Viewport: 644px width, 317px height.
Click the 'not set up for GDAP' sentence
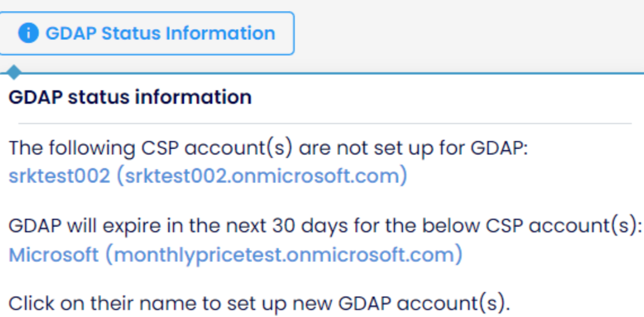pyautogui.click(x=268, y=148)
